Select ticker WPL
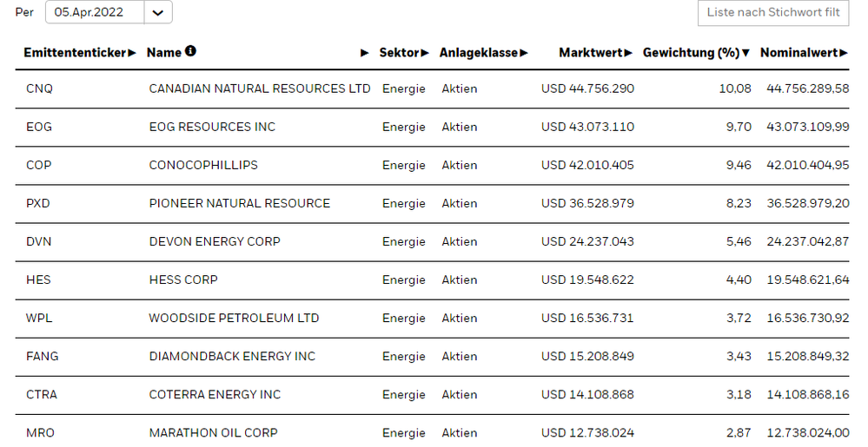The image size is (868, 447). [39, 318]
